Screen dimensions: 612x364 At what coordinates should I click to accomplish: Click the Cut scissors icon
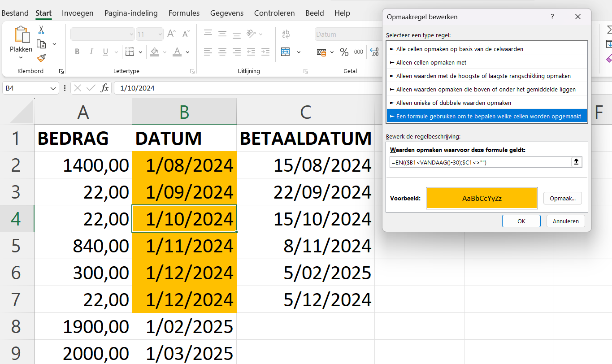pyautogui.click(x=41, y=30)
